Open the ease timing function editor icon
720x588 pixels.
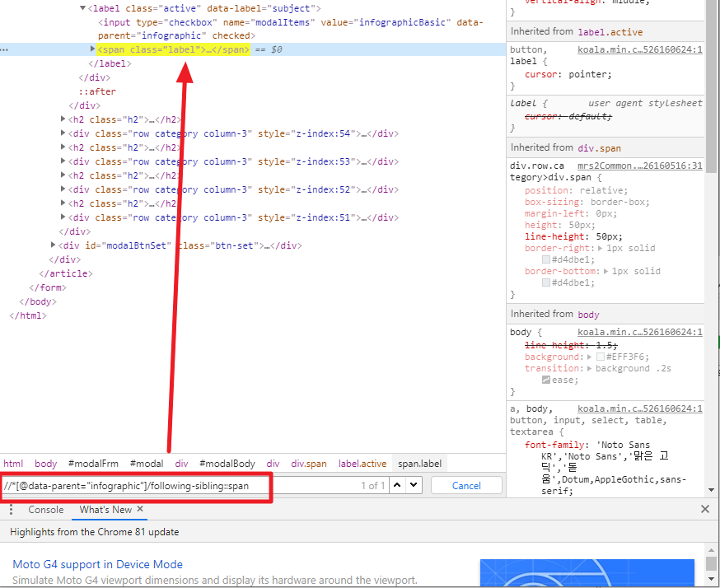point(546,380)
